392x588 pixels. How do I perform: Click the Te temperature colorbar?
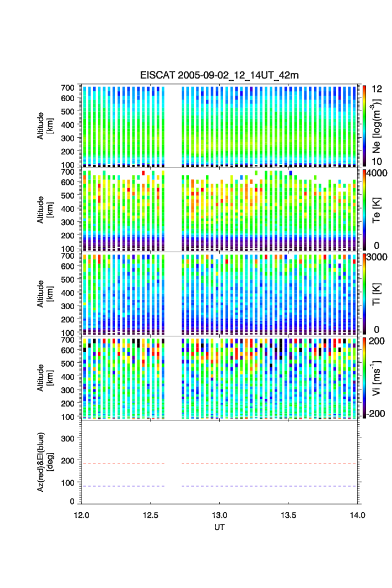(x=364, y=210)
